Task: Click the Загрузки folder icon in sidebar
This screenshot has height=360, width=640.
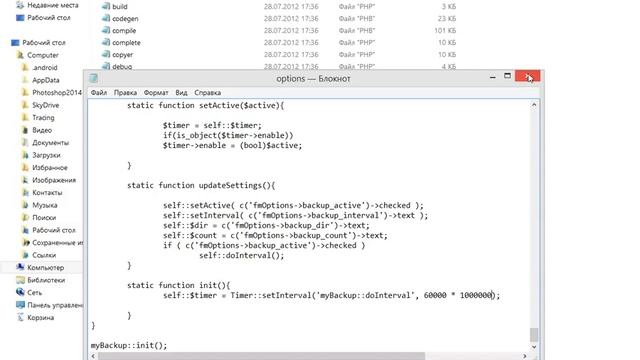Action: pyautogui.click(x=25, y=155)
